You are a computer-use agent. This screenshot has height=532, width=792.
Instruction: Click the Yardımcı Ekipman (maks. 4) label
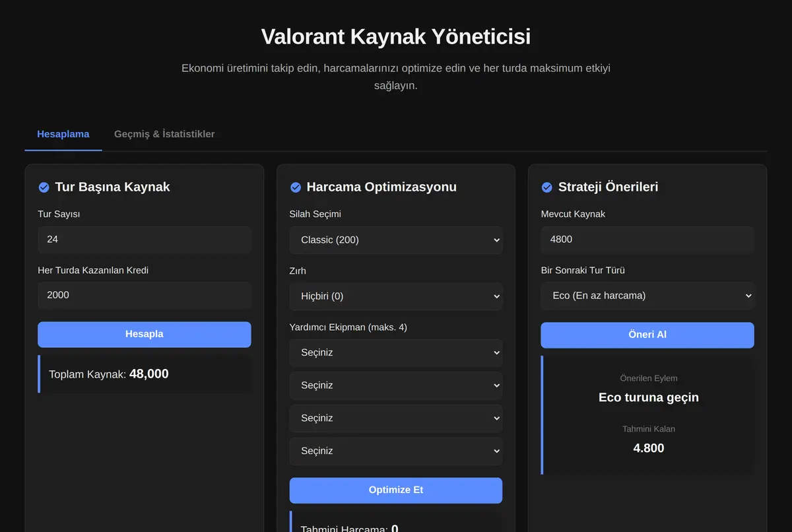348,327
